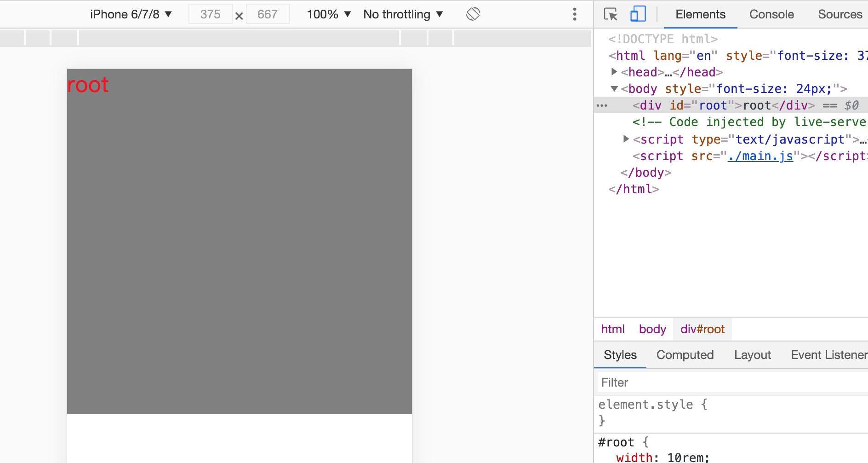Image resolution: width=868 pixels, height=463 pixels.
Task: Edit the viewport width field 375
Action: (211, 14)
